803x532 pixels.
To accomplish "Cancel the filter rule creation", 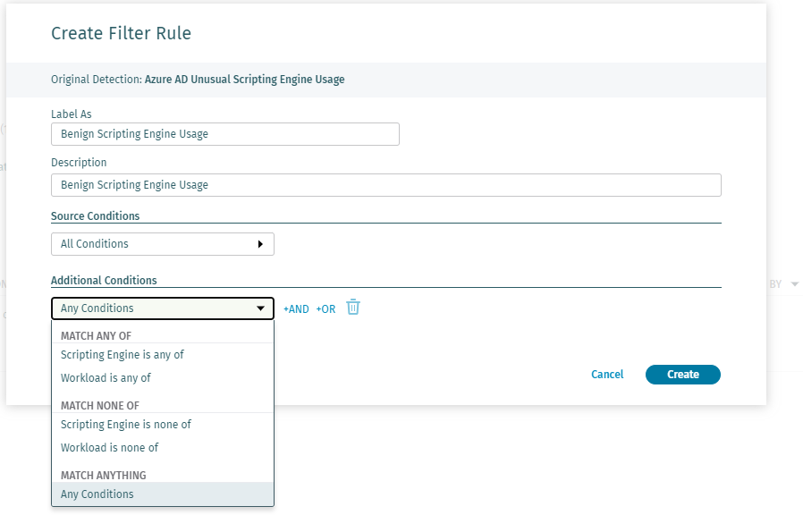I will pyautogui.click(x=607, y=375).
